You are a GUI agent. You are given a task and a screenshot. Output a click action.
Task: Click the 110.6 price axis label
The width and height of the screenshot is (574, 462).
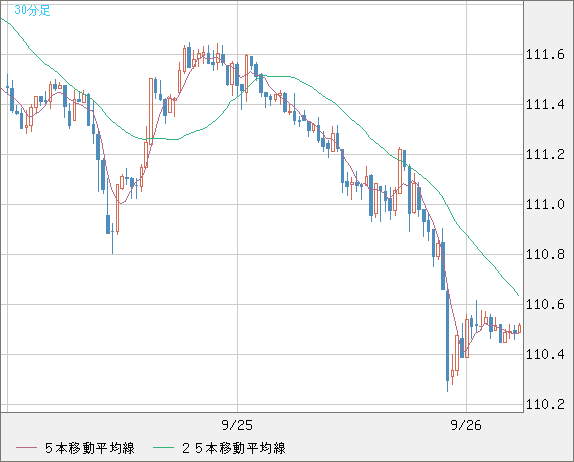click(545, 304)
